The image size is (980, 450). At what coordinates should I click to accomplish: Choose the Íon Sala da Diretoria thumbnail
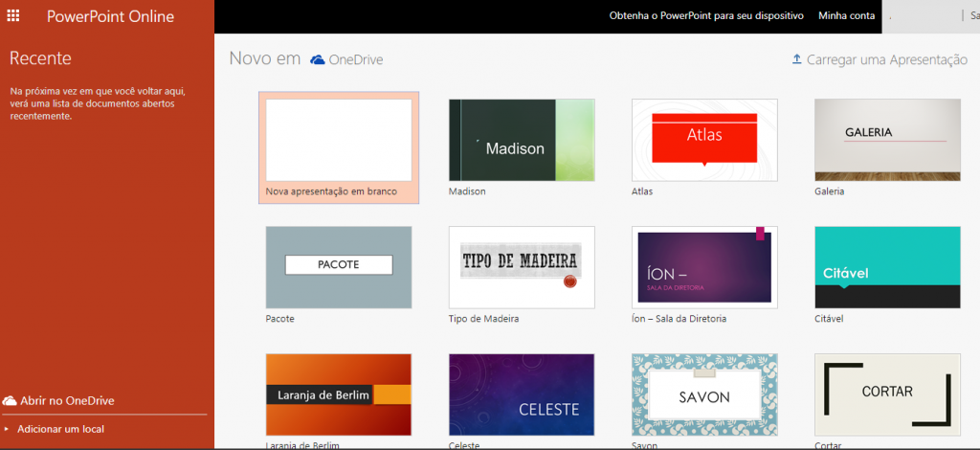click(704, 267)
